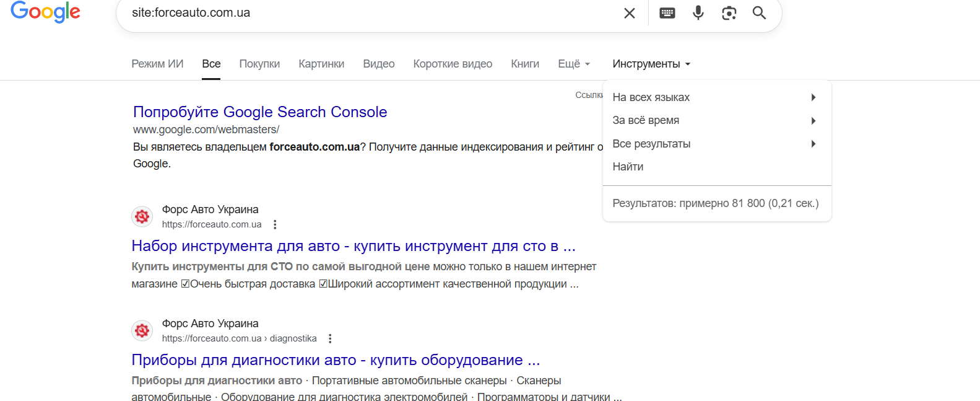Image resolution: width=980 pixels, height=401 pixels.
Task: Open search by image camera icon
Action: coord(729,13)
